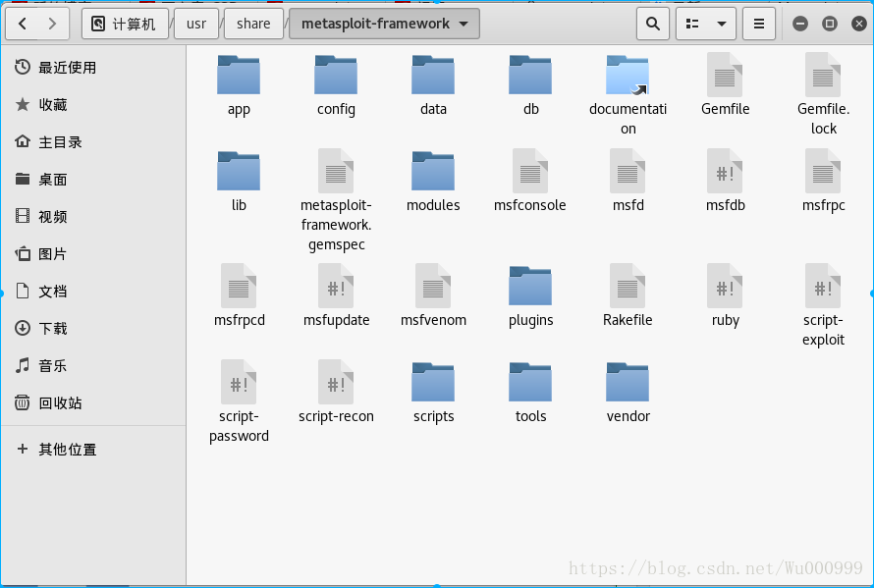Navigate to 计算机 in path bar
Image resolution: width=874 pixels, height=588 pixels.
pyautogui.click(x=125, y=24)
